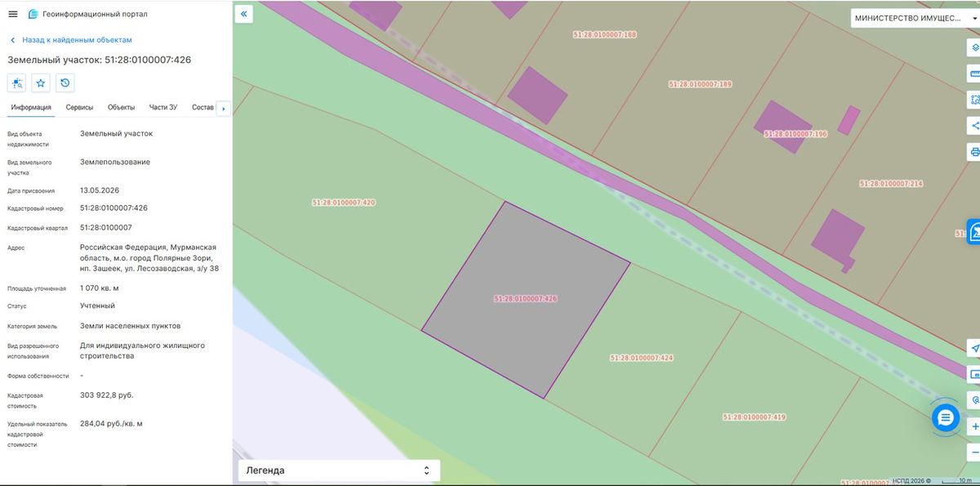Click the unit value 284,04 руб./кв. м
The image size is (980, 486).
click(x=111, y=423)
